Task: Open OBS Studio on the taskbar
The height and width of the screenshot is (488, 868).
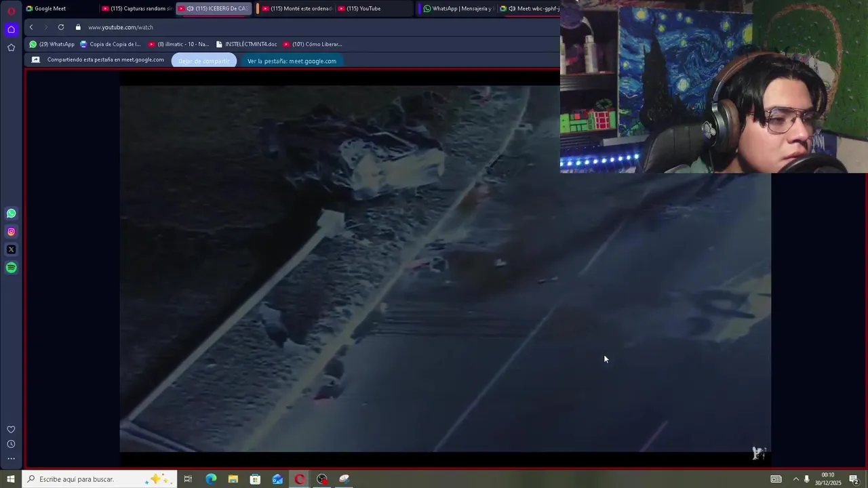Action: coord(322,479)
